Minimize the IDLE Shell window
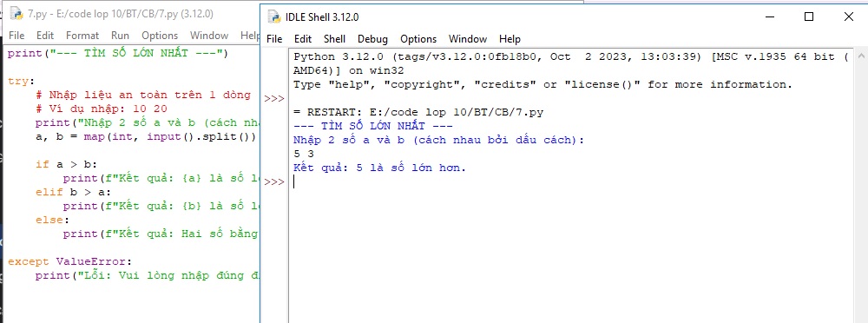 (x=770, y=16)
